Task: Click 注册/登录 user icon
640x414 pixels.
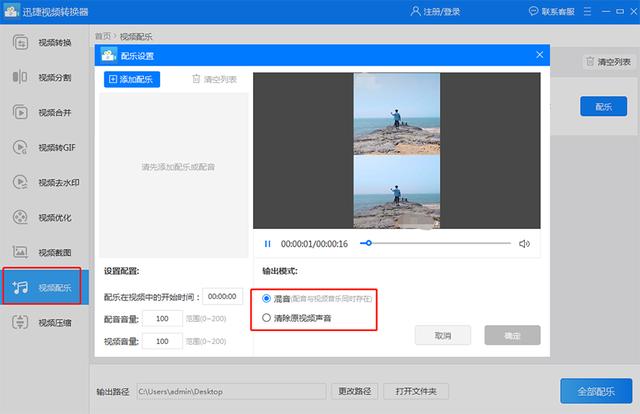Action: click(416, 11)
